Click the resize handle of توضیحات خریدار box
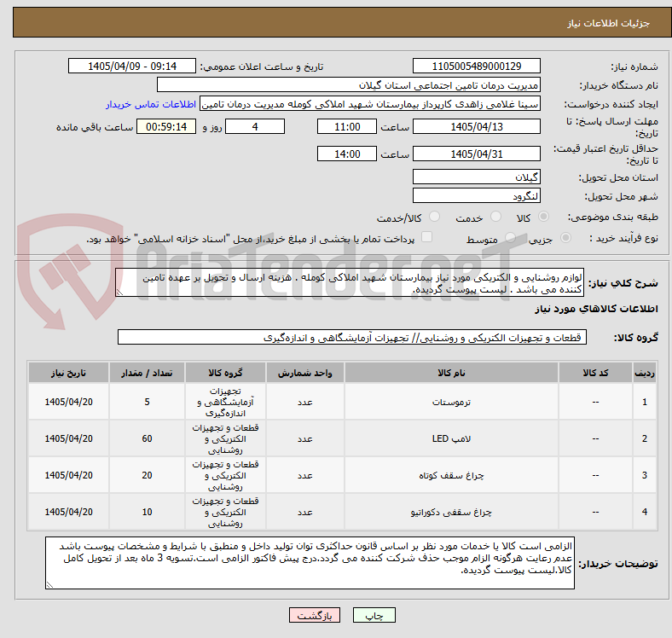The image size is (672, 638). click(49, 584)
